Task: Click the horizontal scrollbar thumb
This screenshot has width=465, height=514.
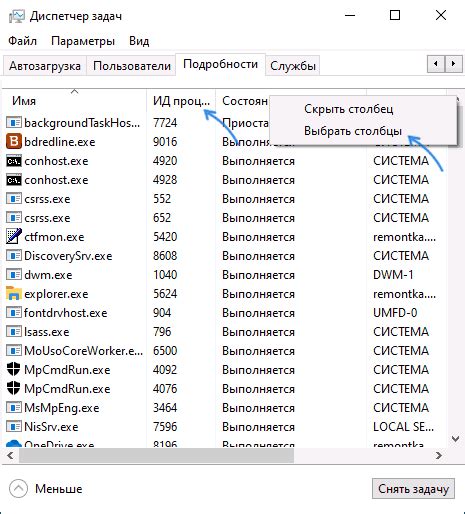Action: 156,455
